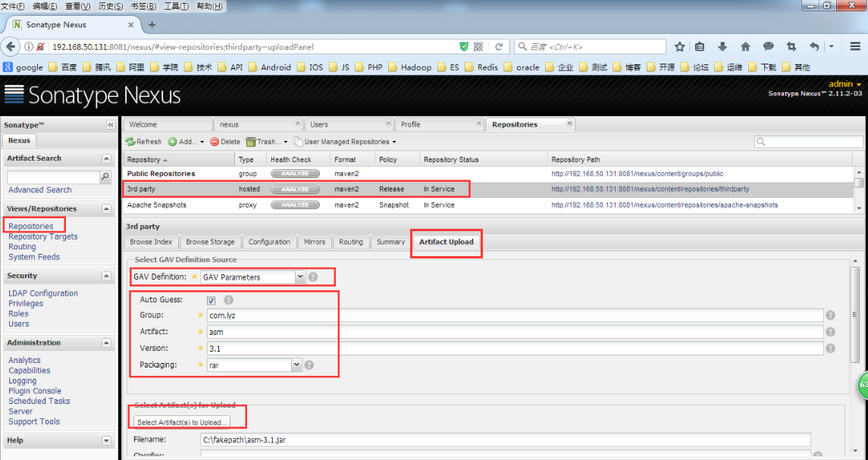Collapse the Sonatype left panel

click(x=110, y=125)
